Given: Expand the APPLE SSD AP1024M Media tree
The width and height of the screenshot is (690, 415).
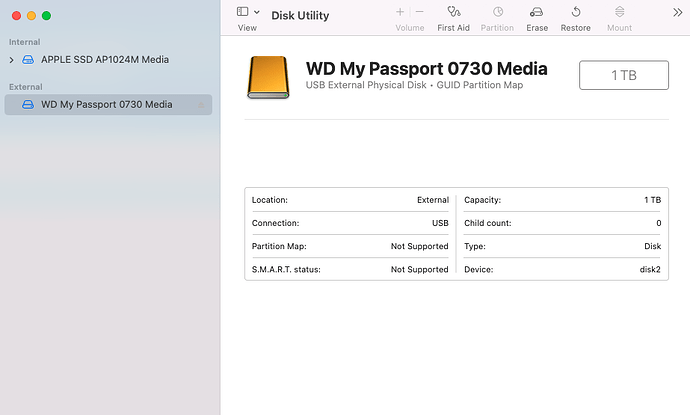Looking at the screenshot, I should tap(12, 60).
